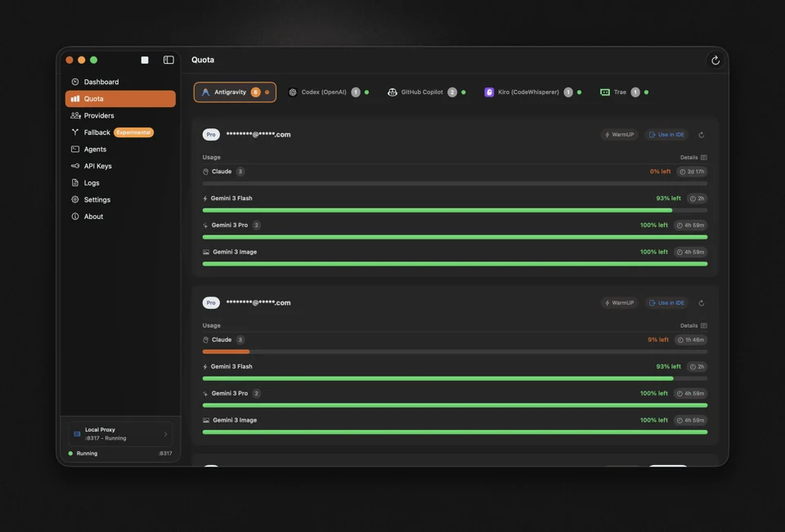Refresh the first account card
785x532 pixels.
(702, 135)
